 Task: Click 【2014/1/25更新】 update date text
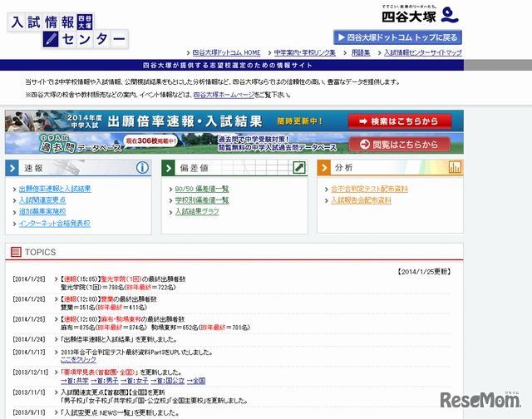[x=424, y=271]
